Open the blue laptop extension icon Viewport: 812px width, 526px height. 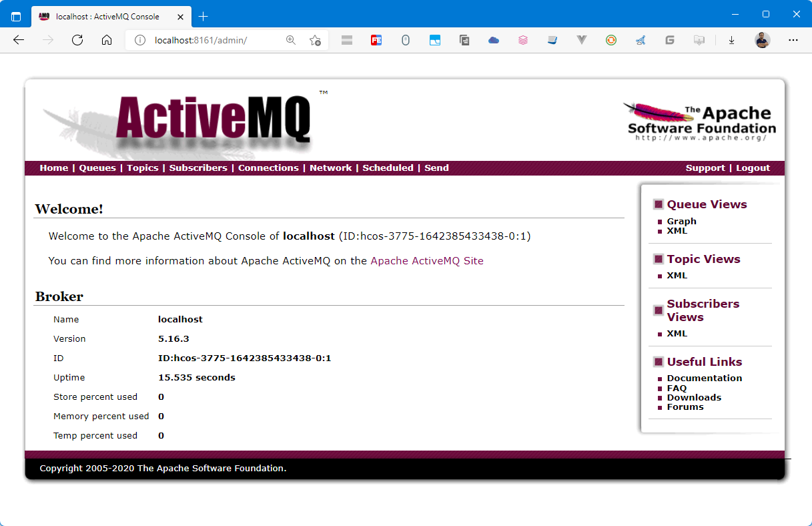click(x=552, y=40)
